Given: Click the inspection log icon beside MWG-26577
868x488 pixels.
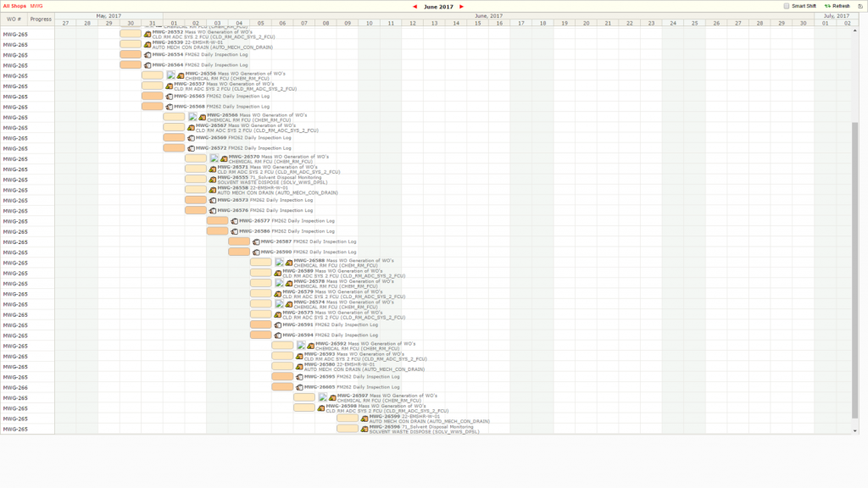Looking at the screenshot, I should point(234,221).
